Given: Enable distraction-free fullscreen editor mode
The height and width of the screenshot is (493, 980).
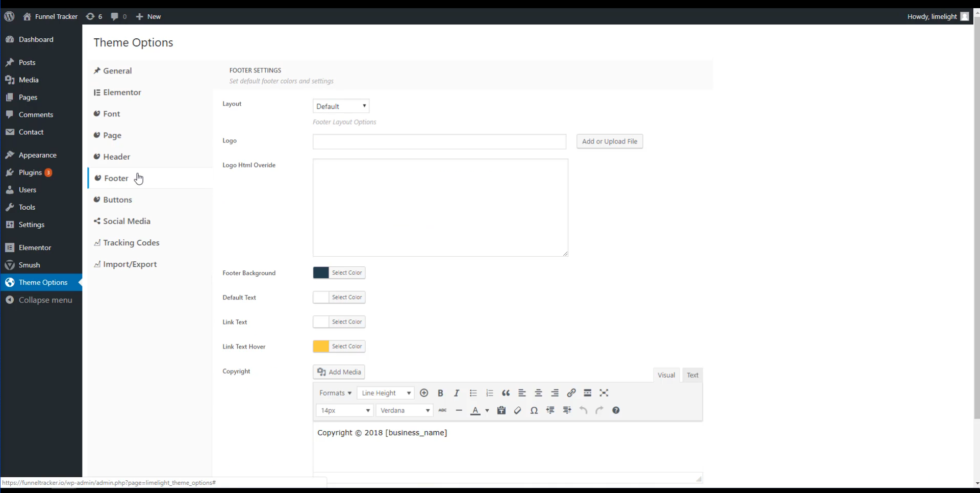Looking at the screenshot, I should click(x=604, y=393).
